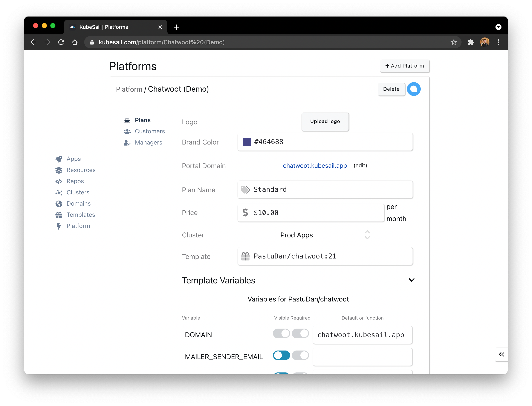Click the Template PastuDan/chatwoot:21 field
The width and height of the screenshot is (532, 406).
pos(325,256)
